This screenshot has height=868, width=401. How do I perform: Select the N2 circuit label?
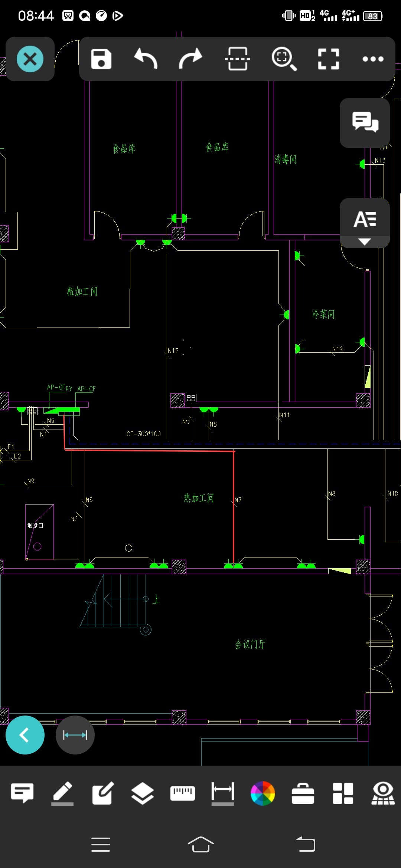click(x=74, y=519)
